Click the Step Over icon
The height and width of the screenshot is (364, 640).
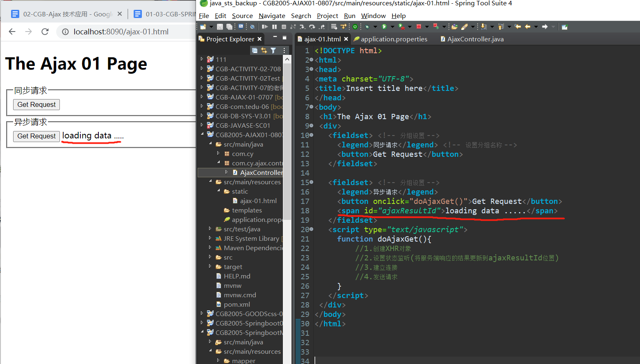tap(312, 27)
